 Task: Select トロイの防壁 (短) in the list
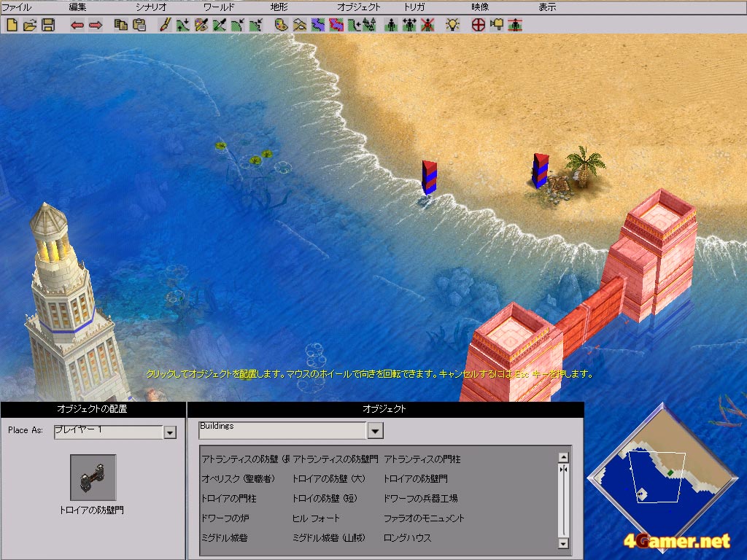click(325, 499)
